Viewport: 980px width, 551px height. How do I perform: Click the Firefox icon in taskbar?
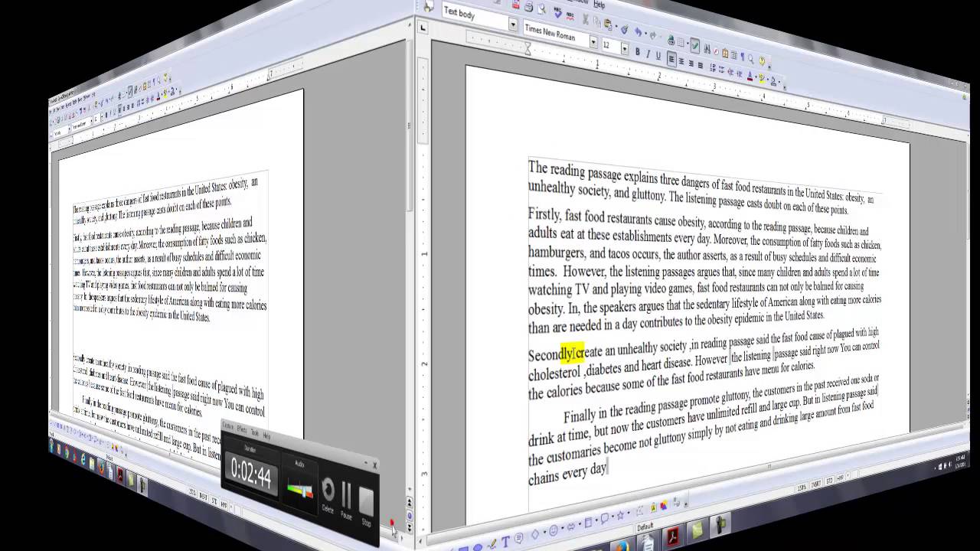(622, 546)
